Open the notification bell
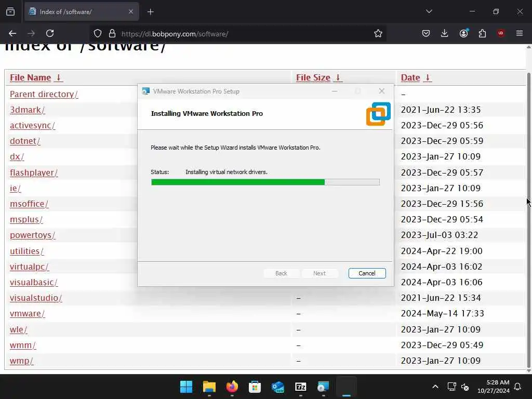 click(x=518, y=387)
